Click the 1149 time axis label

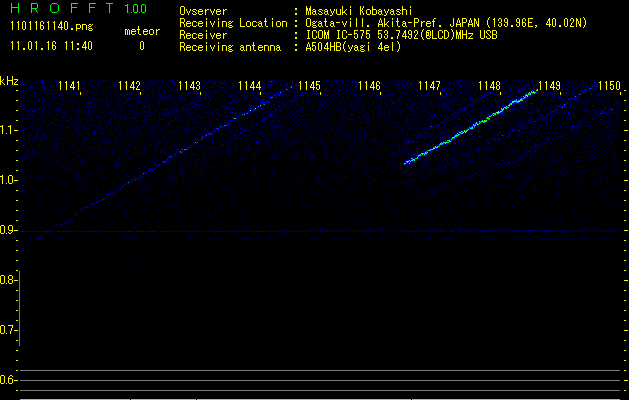click(x=549, y=86)
